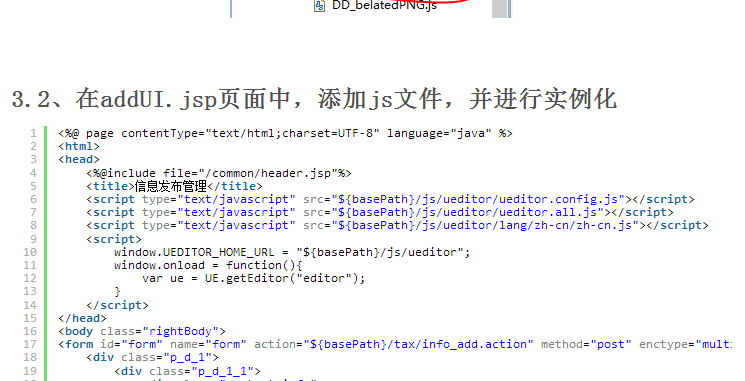This screenshot has width=745, height=381.
Task: Click the window.onload = function(){ line
Action: (x=208, y=265)
